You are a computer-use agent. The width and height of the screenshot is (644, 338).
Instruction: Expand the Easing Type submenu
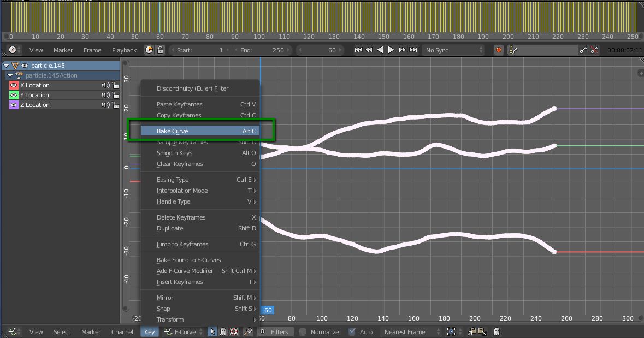pos(200,180)
